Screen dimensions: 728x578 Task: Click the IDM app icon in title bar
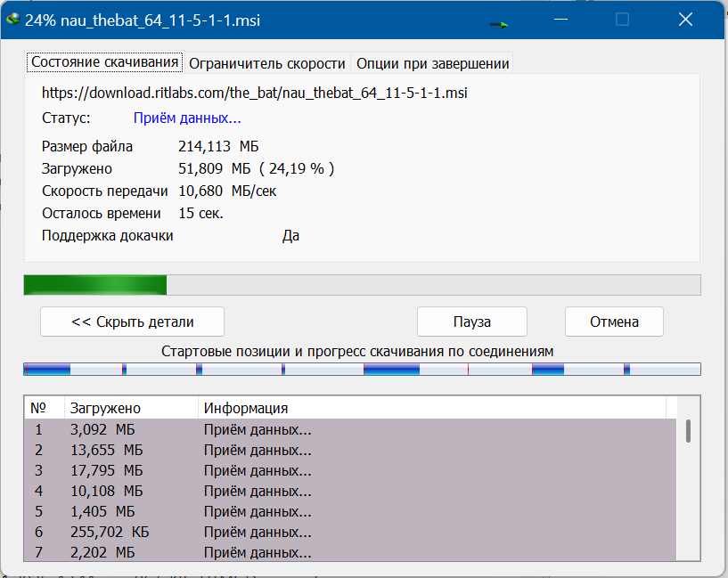tap(12, 20)
